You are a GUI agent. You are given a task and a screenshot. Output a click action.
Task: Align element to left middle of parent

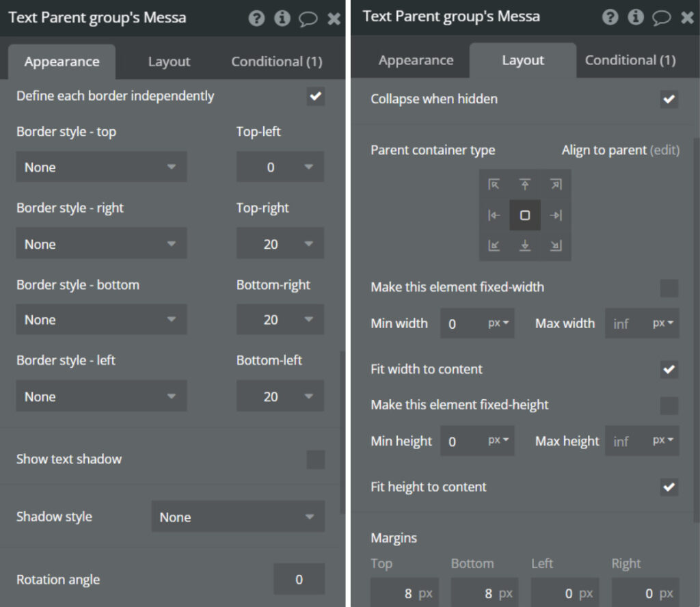point(494,215)
